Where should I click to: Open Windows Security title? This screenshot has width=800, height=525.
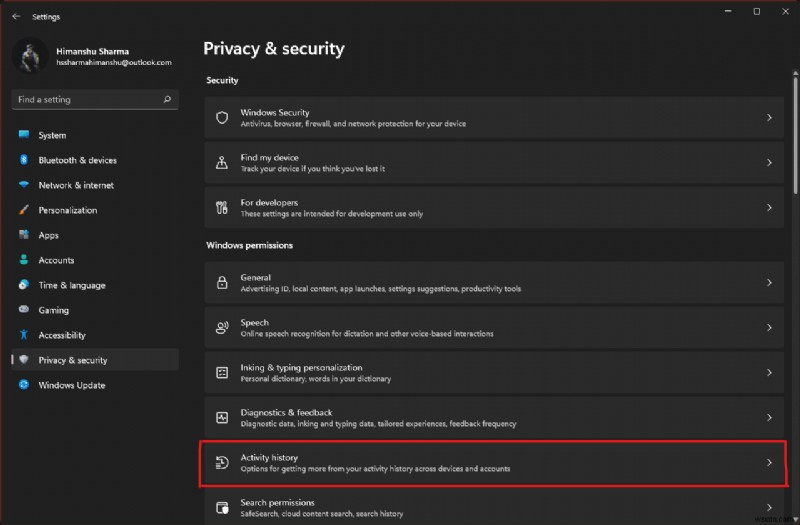(x=275, y=112)
